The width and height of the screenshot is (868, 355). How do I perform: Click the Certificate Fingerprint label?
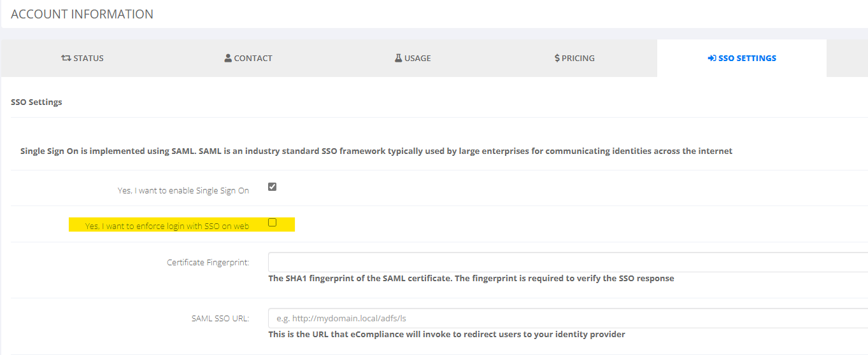point(208,262)
